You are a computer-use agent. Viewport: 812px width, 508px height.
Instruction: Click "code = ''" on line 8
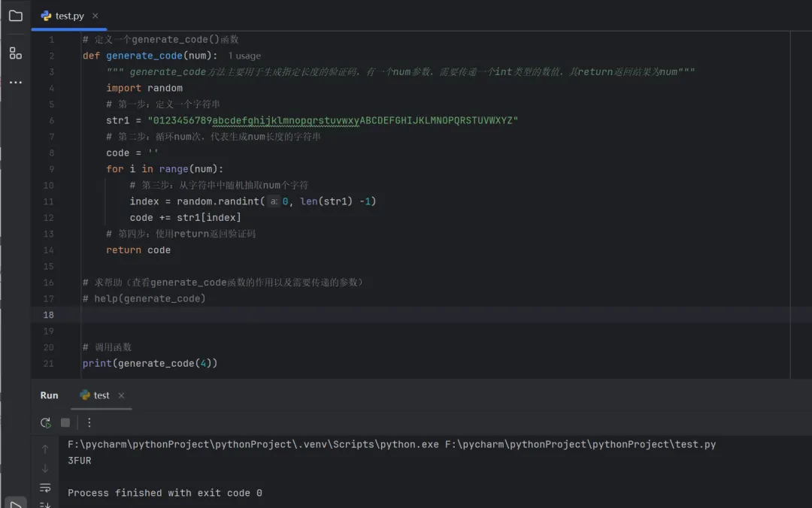pos(132,153)
